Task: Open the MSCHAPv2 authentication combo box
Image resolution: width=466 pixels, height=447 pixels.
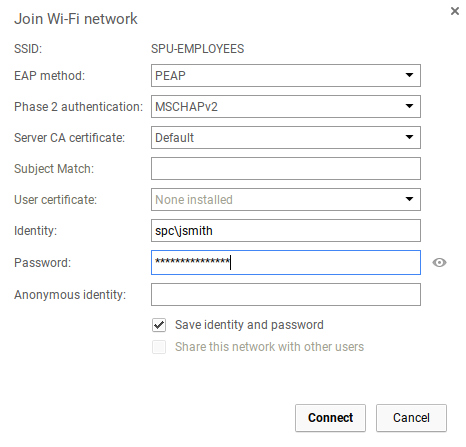Action: 286,106
